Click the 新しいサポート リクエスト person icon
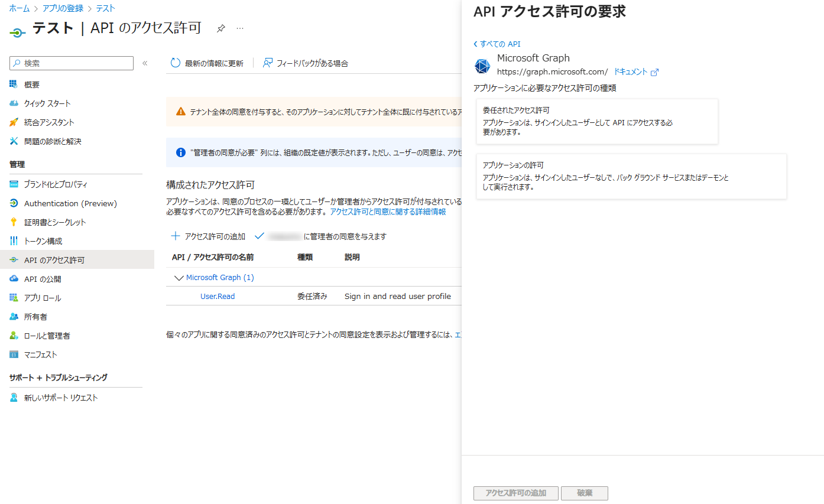The height and width of the screenshot is (504, 824). click(14, 398)
